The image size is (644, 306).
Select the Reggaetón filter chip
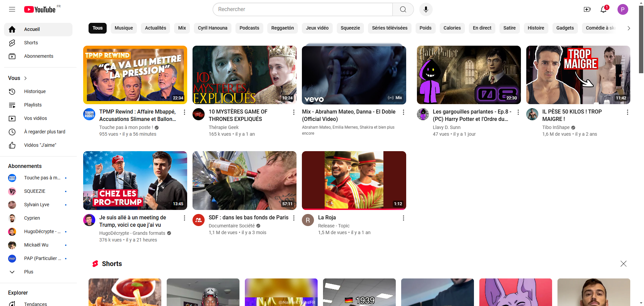[282, 28]
